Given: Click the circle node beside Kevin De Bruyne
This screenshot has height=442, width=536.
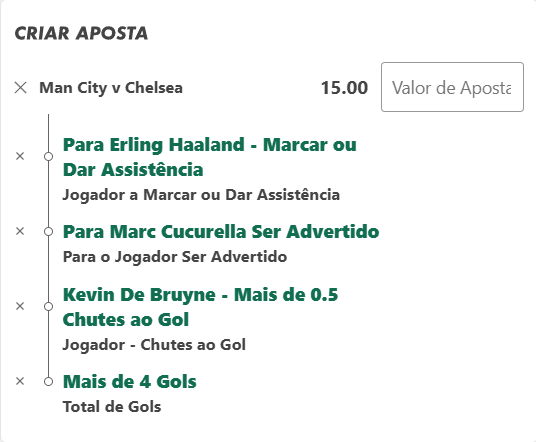Looking at the screenshot, I should pyautogui.click(x=49, y=307).
